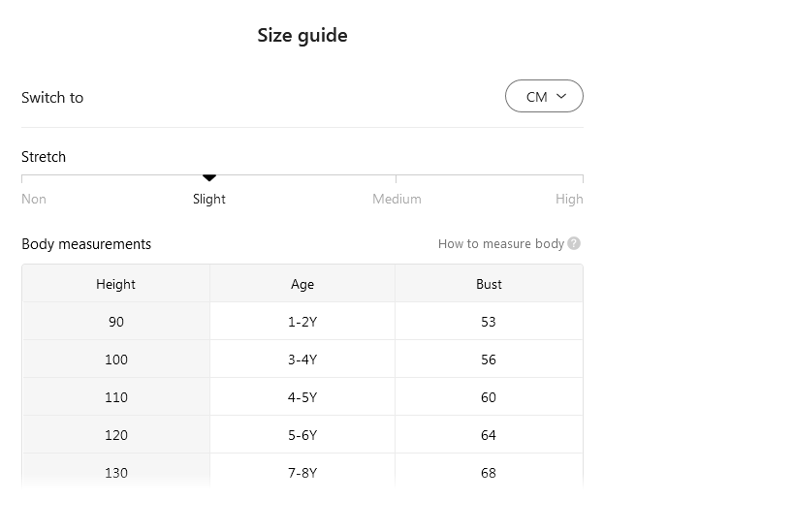Select the Non stretch level label

(x=34, y=199)
